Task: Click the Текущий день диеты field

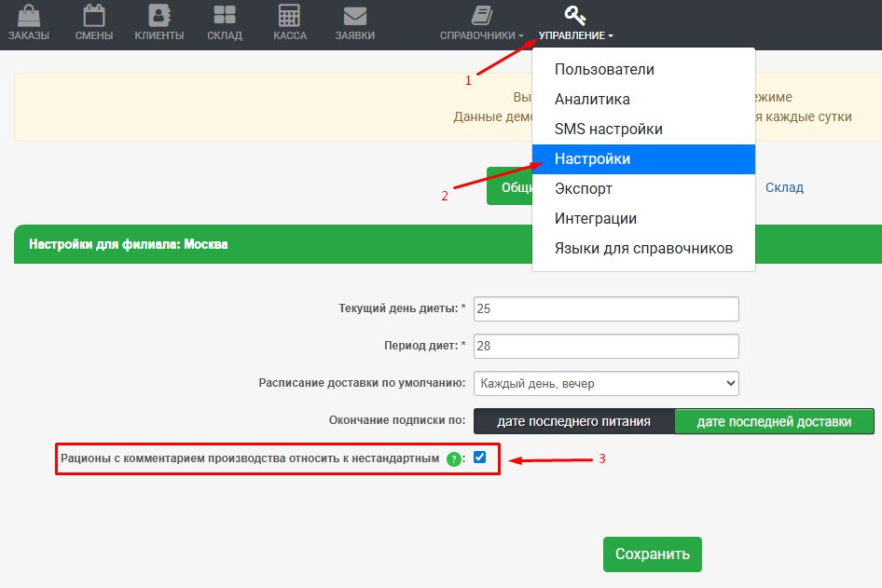Action: (606, 308)
